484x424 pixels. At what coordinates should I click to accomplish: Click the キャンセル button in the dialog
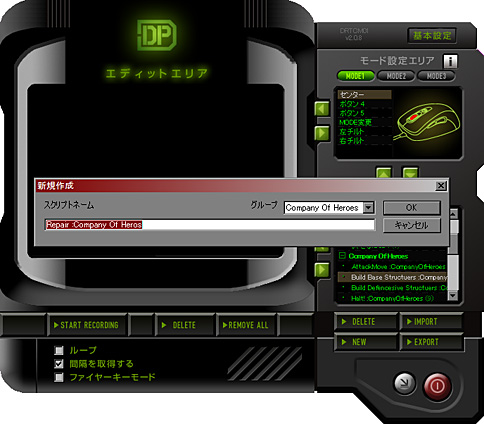pyautogui.click(x=412, y=225)
